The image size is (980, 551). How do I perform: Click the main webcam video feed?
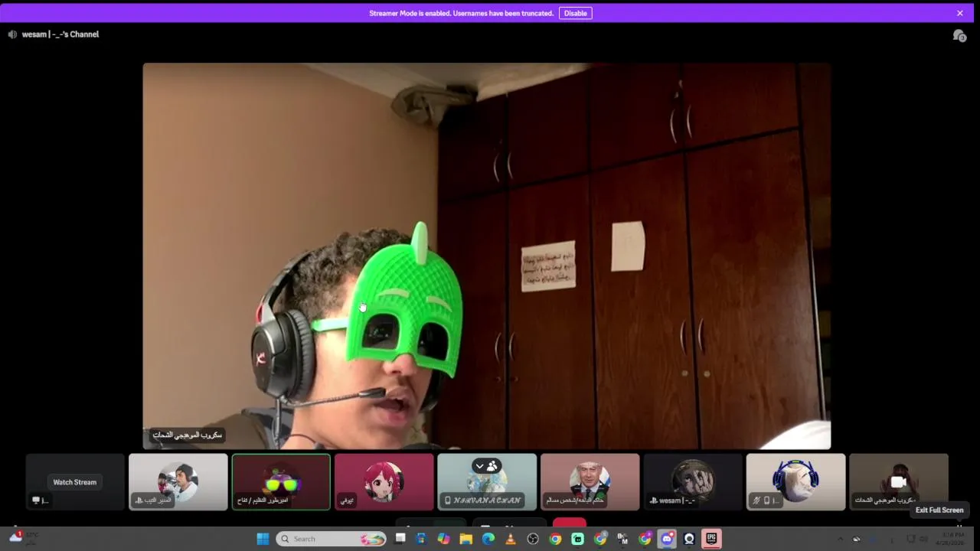pyautogui.click(x=486, y=256)
